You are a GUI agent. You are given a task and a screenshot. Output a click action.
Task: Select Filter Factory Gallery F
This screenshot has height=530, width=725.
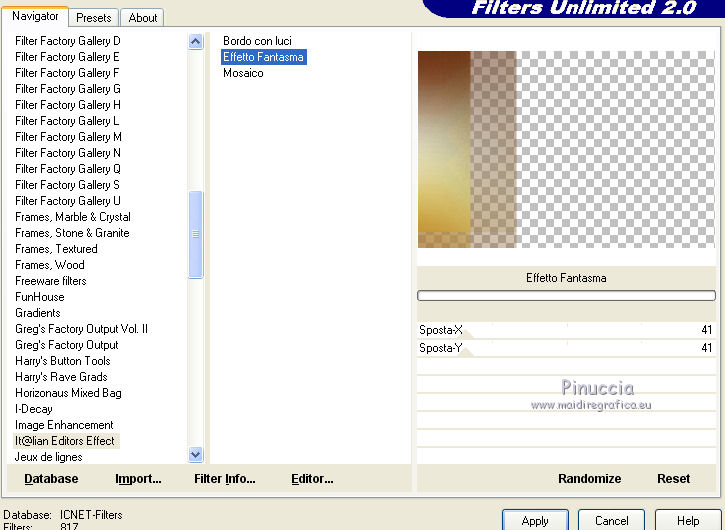click(67, 73)
